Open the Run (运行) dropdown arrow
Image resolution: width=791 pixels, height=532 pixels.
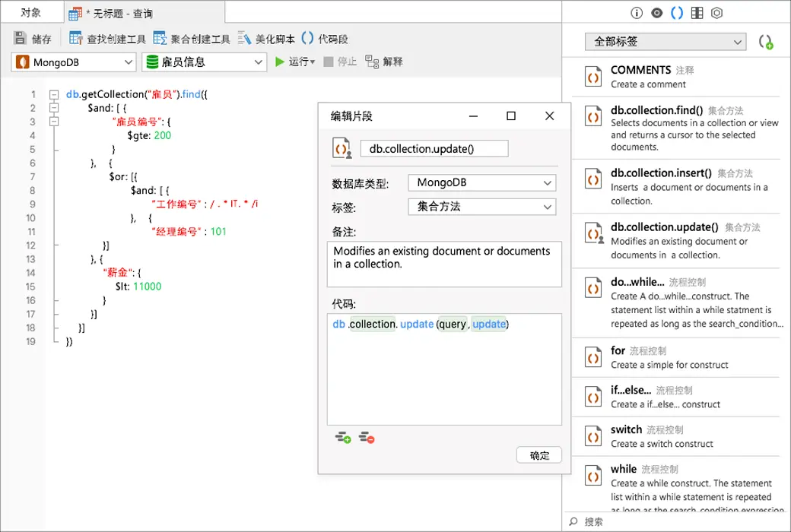313,62
